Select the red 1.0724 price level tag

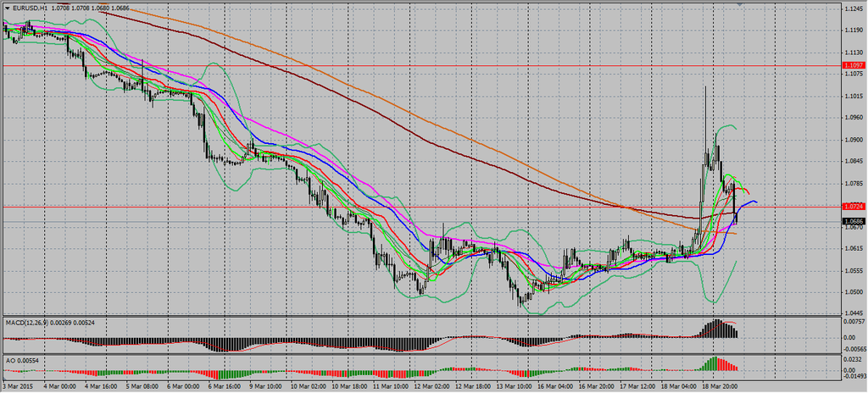point(853,206)
